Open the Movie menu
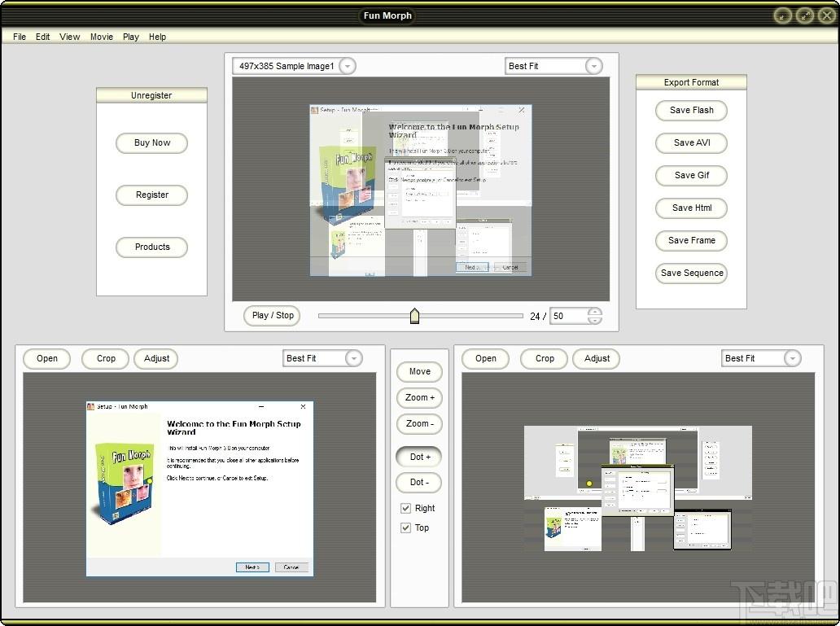 [x=101, y=37]
